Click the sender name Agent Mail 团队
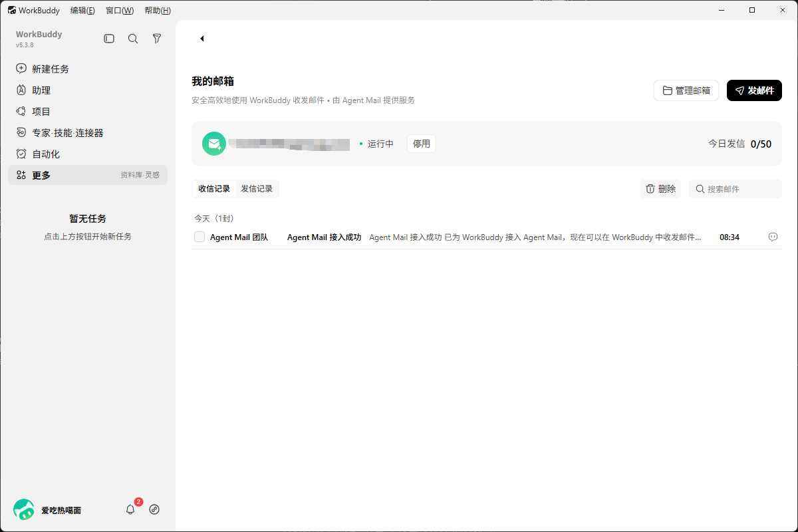The image size is (798, 532). click(239, 237)
